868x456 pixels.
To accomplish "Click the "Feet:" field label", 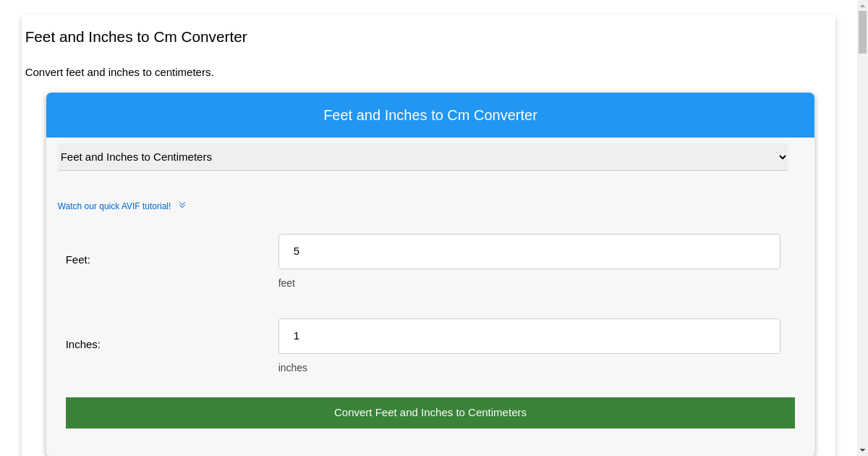I will [x=77, y=259].
